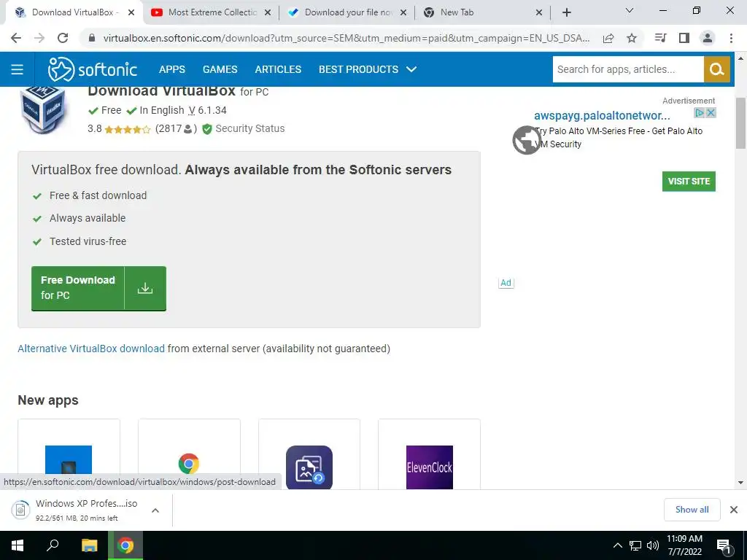Open the AdChoices icon on the advertisement

coord(699,113)
